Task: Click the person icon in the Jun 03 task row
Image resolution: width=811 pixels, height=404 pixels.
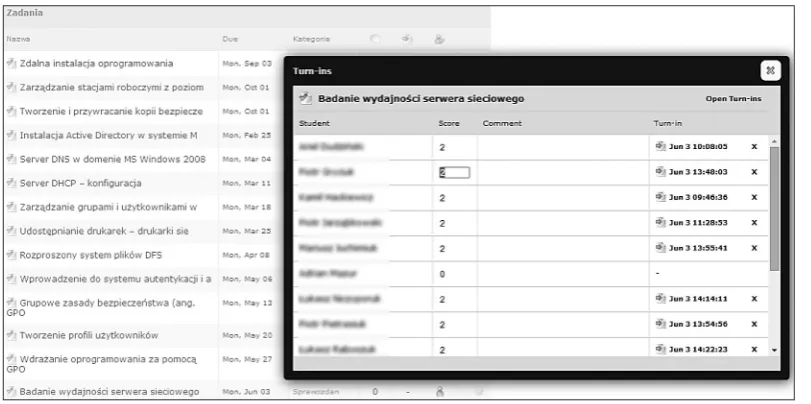Action: pos(440,392)
